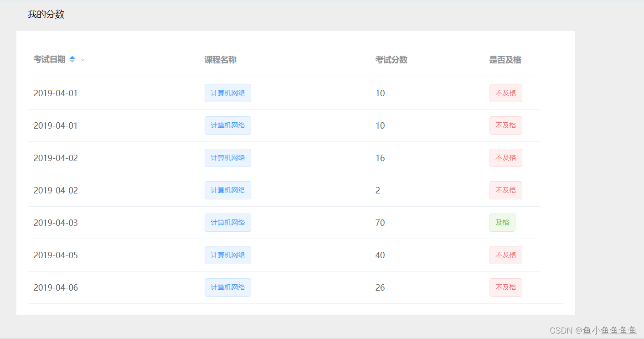The width and height of the screenshot is (644, 339).
Task: Click the date 2019-04-05
Action: (56, 255)
